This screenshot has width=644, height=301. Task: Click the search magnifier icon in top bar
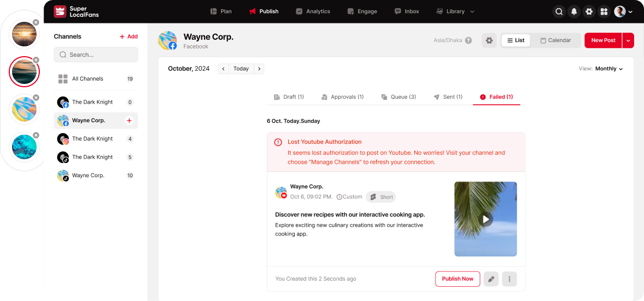click(x=559, y=11)
